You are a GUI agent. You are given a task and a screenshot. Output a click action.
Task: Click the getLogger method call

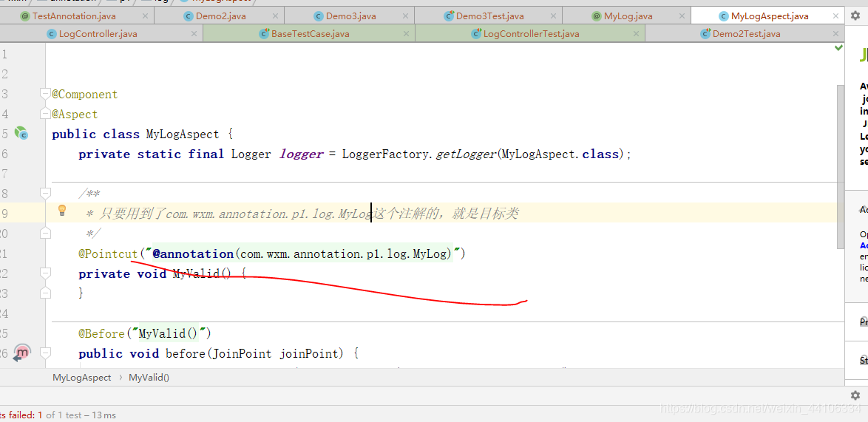(x=466, y=154)
